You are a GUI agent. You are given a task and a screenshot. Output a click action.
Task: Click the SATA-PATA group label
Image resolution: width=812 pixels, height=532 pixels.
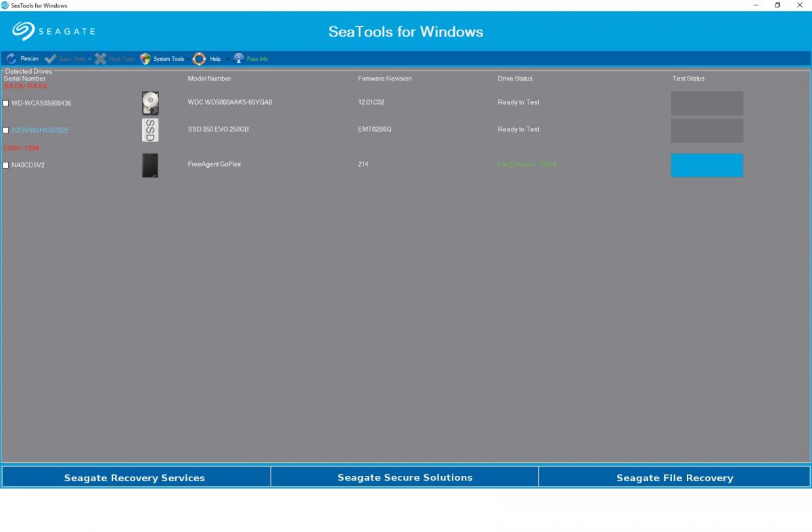click(x=26, y=86)
